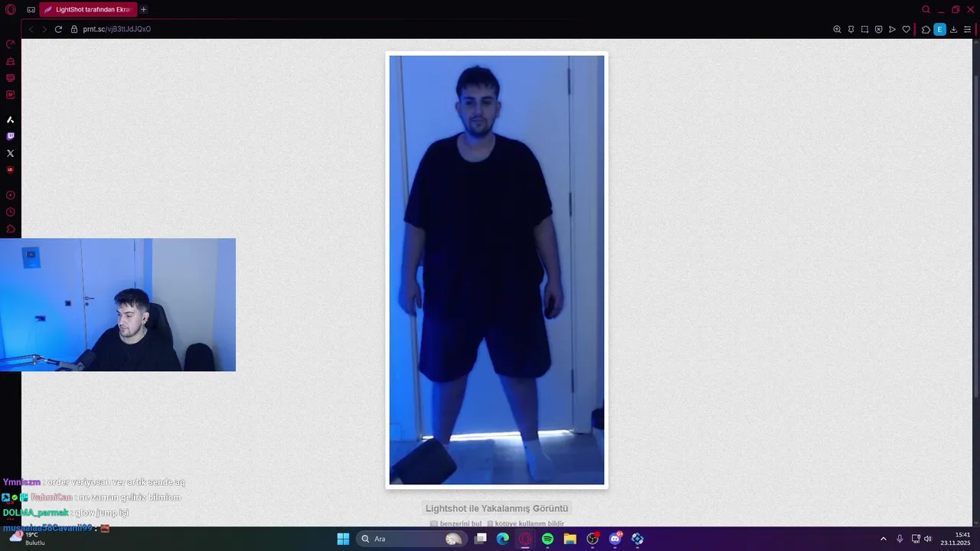Viewport: 980px width, 551px height.
Task: Open the weather widget showing 19°C
Action: 28,539
